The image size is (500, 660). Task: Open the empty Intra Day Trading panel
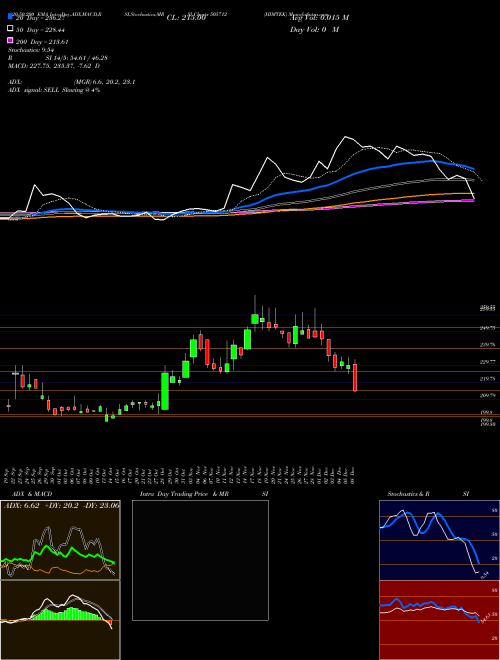point(200,560)
